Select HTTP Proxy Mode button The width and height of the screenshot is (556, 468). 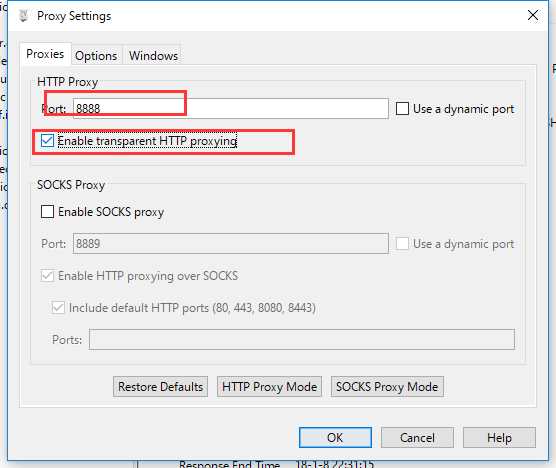(269, 386)
